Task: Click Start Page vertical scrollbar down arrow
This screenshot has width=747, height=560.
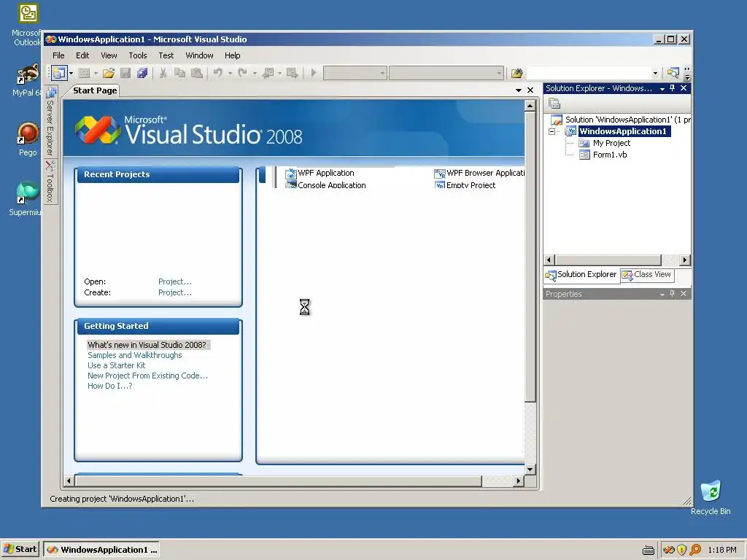Action: click(x=530, y=469)
